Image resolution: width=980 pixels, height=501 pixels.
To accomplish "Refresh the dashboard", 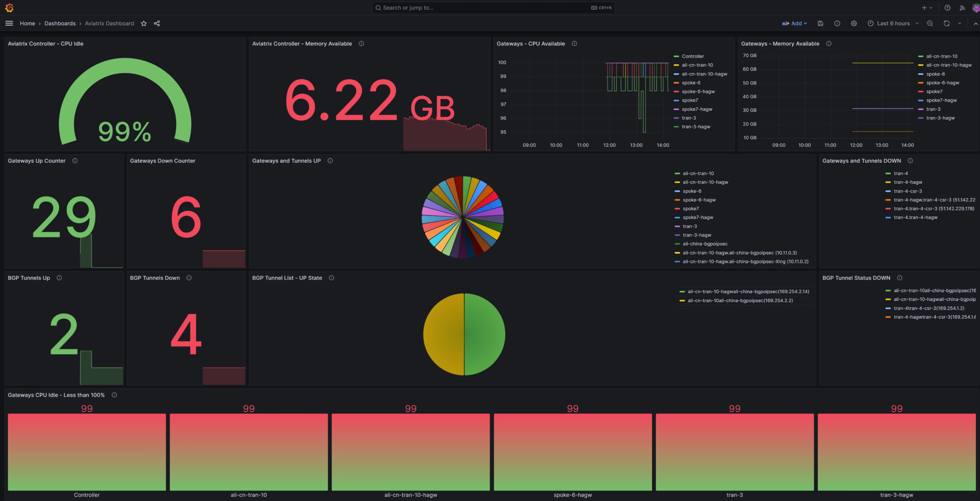I will click(x=947, y=23).
